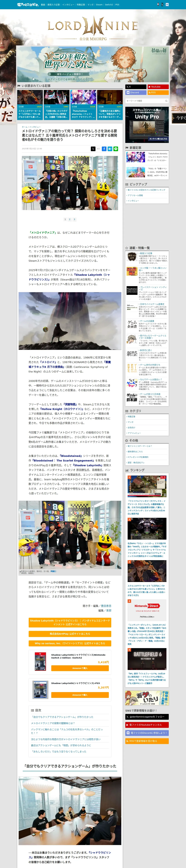Open the 特集記事 menu item

(81, 5)
